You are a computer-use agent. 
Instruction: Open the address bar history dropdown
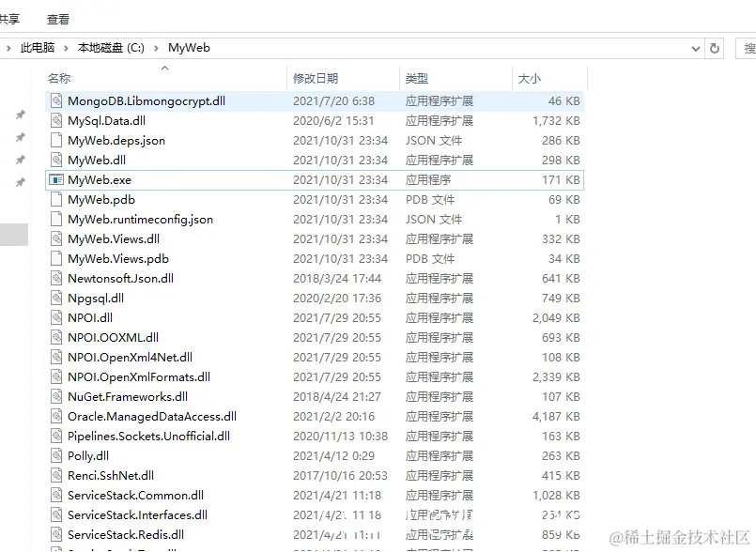click(x=696, y=48)
